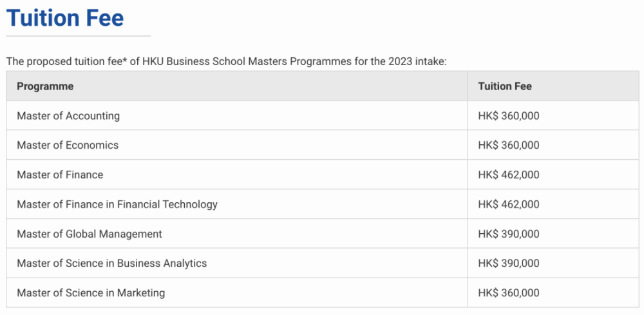Viewport: 644px width, 315px height.
Task: Click the Marketing fee HK$ 360,000
Action: coord(509,293)
